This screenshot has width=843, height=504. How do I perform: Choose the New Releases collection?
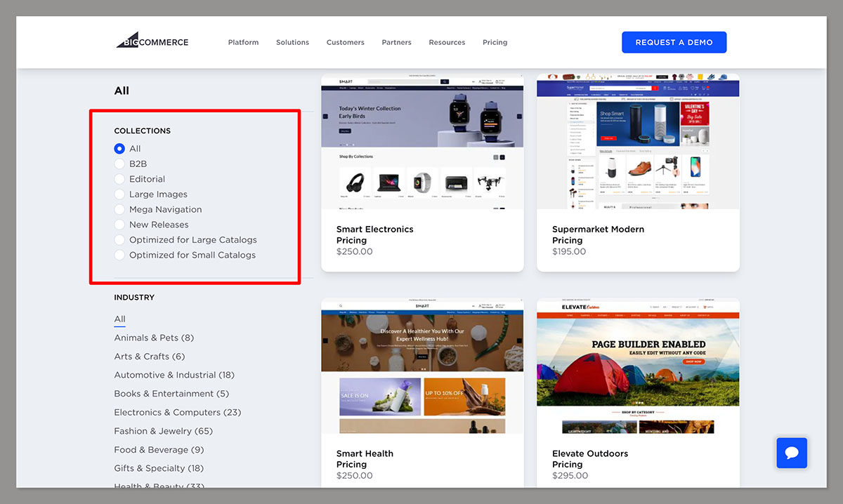click(x=119, y=225)
